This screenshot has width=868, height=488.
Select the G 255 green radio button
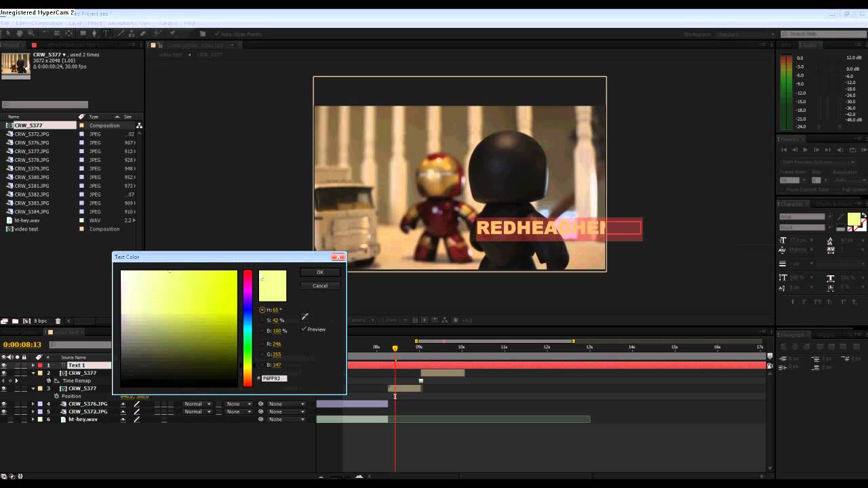[262, 354]
